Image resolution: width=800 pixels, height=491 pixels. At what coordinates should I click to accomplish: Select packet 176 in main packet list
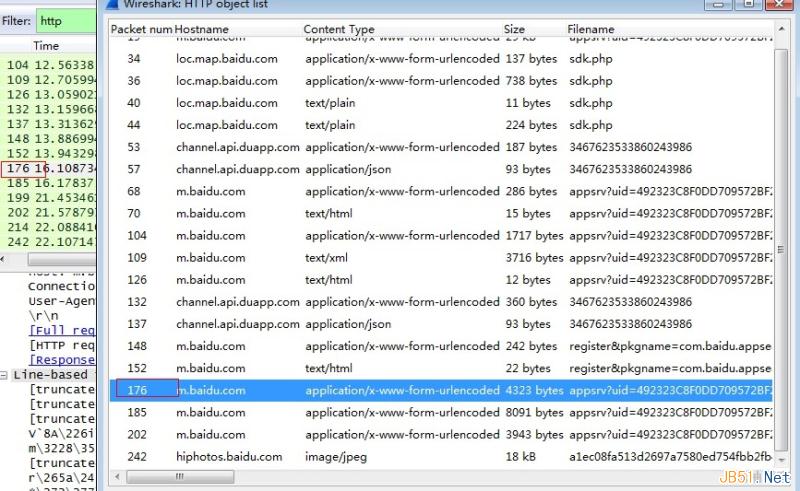point(48,168)
